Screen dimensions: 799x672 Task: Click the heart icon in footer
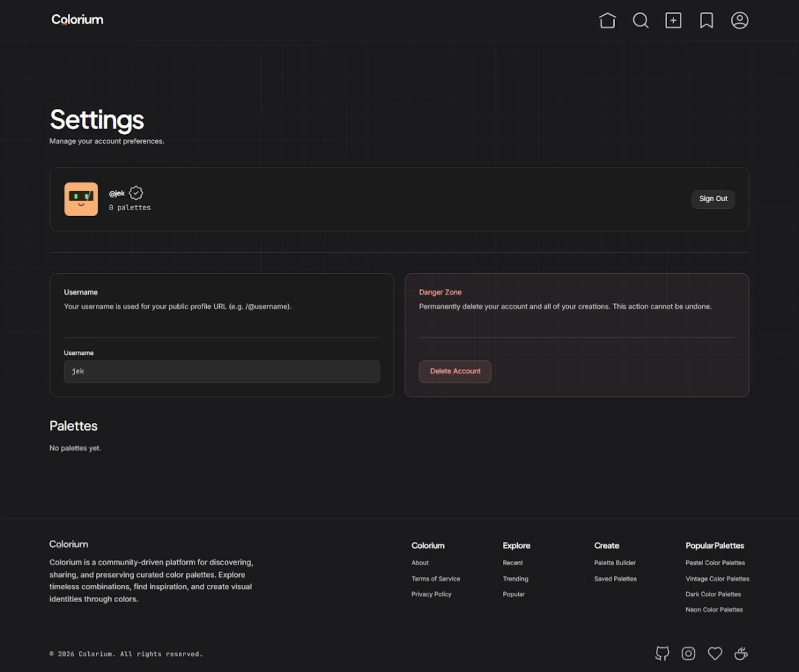[715, 654]
